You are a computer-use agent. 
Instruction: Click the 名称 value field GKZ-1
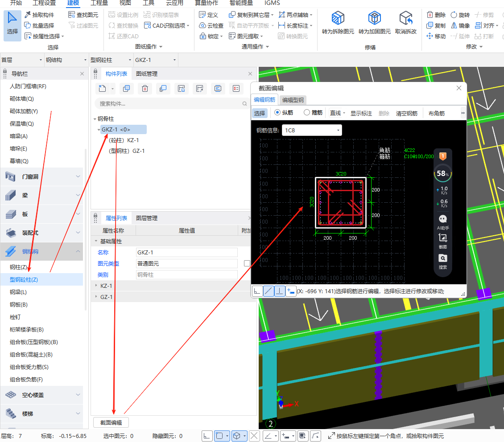click(187, 252)
